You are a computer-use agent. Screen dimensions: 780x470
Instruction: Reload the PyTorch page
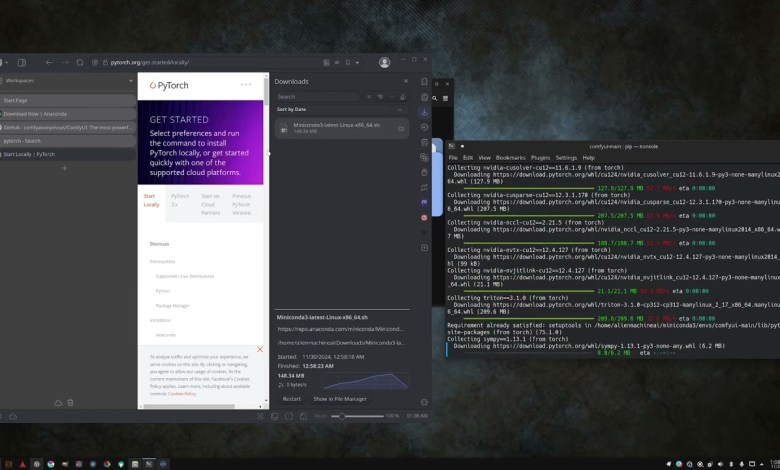point(80,63)
